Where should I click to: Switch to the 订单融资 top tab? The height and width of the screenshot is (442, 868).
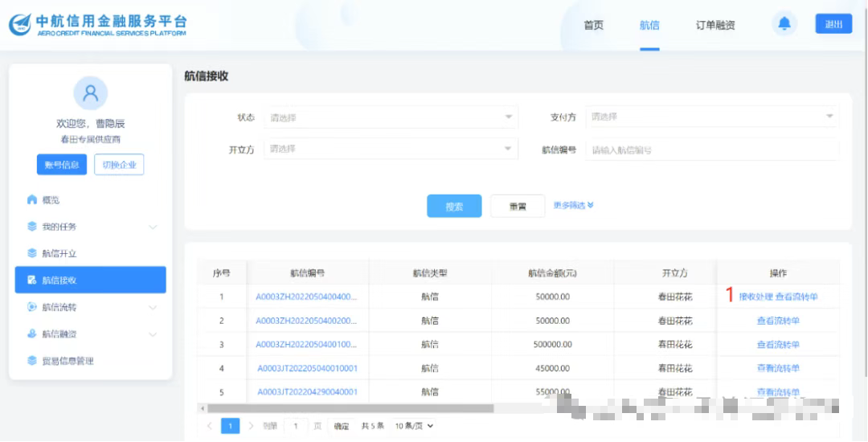(x=715, y=25)
